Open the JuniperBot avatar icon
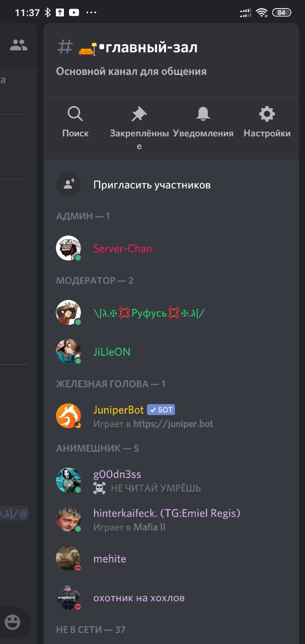Image resolution: width=305 pixels, height=644 pixels. pos(68,416)
